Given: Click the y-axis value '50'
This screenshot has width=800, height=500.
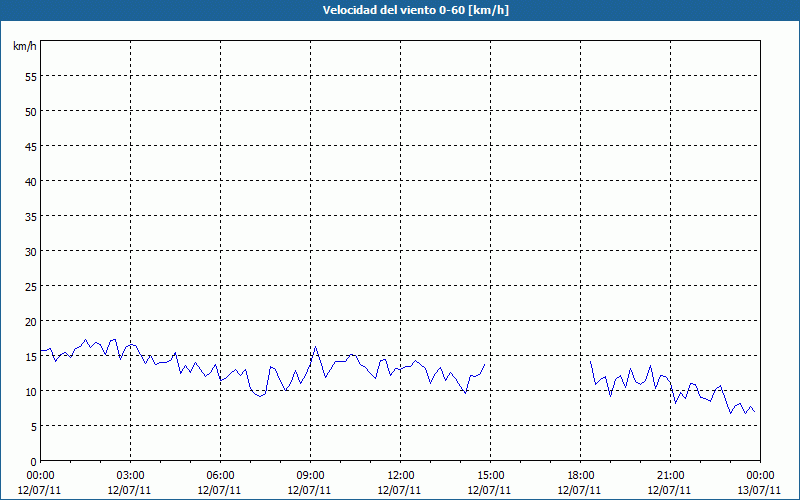Looking at the screenshot, I should [x=31, y=112].
